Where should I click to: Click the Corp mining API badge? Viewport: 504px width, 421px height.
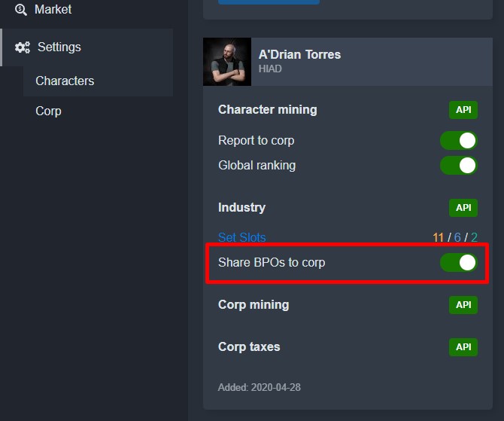[463, 305]
